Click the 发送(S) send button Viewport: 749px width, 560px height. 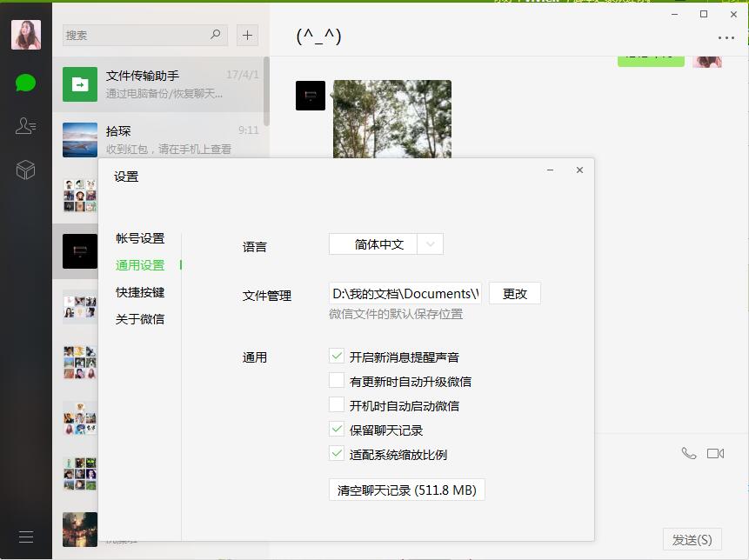pyautogui.click(x=692, y=539)
